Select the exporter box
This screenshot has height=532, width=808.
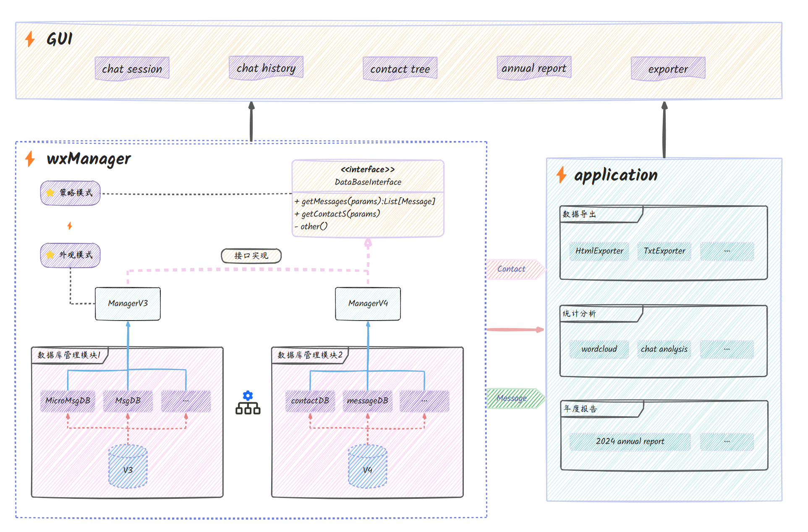coord(668,68)
